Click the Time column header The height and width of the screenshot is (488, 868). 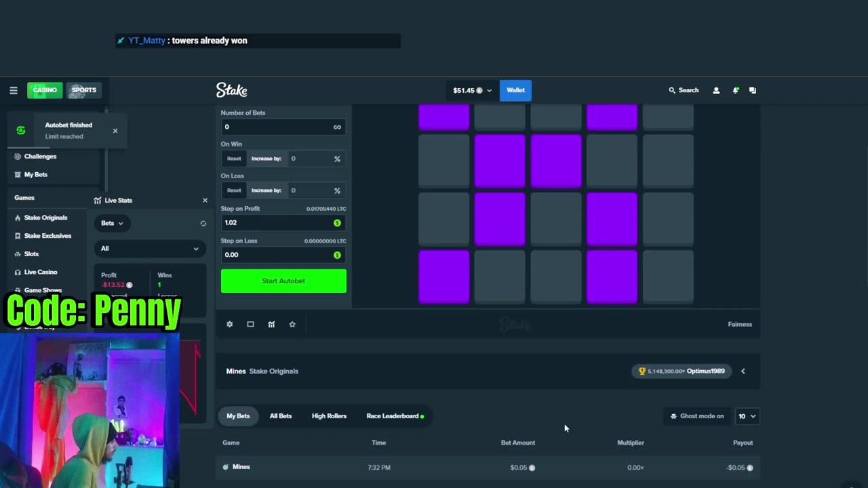pos(378,443)
